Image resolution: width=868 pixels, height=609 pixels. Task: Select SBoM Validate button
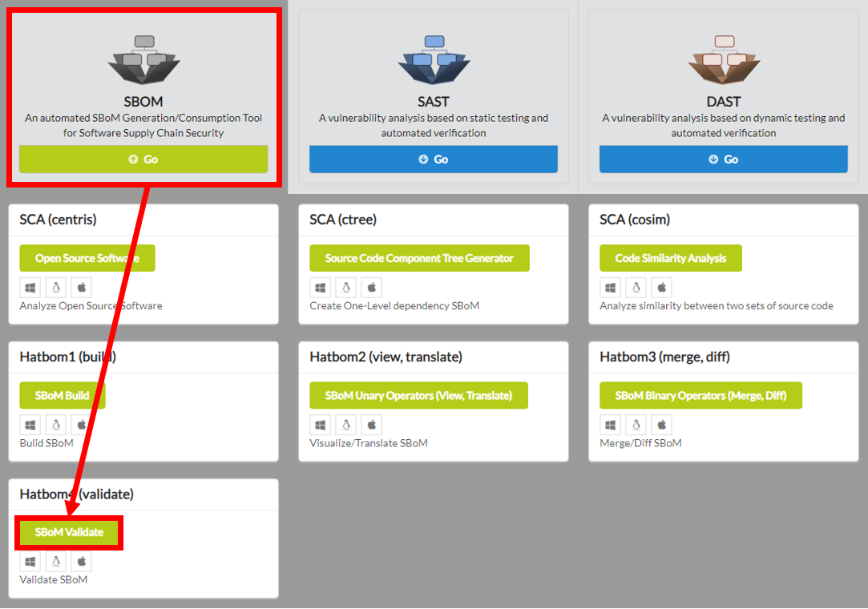click(x=70, y=533)
